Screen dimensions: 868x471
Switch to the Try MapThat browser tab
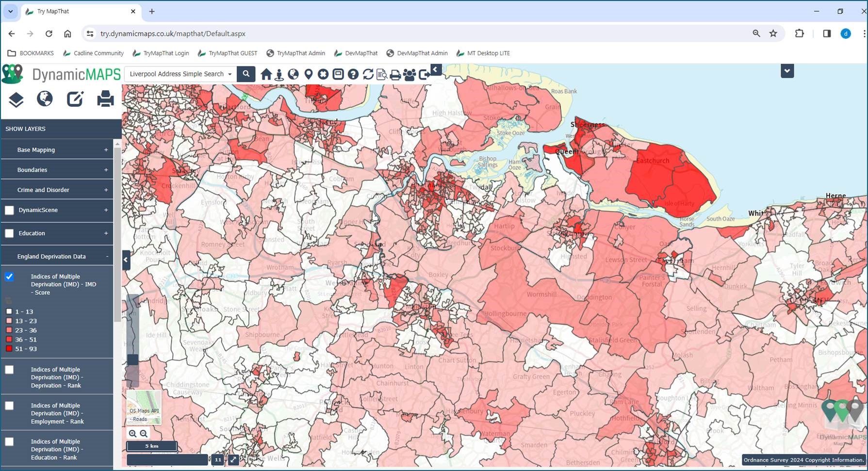point(68,11)
